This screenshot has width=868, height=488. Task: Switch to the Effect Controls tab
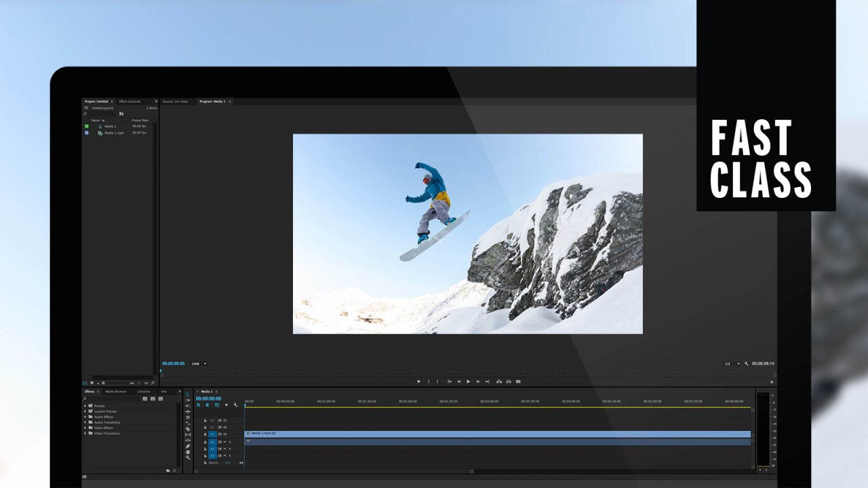click(x=130, y=101)
